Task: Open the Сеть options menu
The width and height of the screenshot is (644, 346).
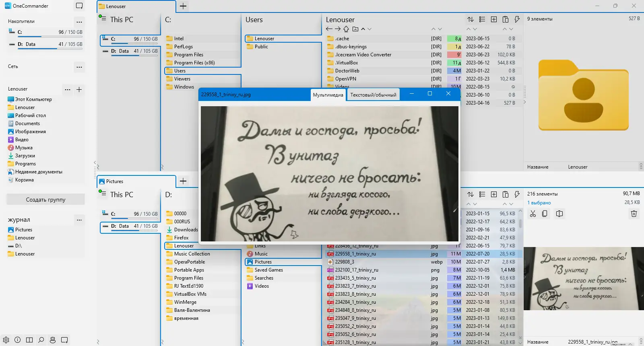Action: (79, 67)
